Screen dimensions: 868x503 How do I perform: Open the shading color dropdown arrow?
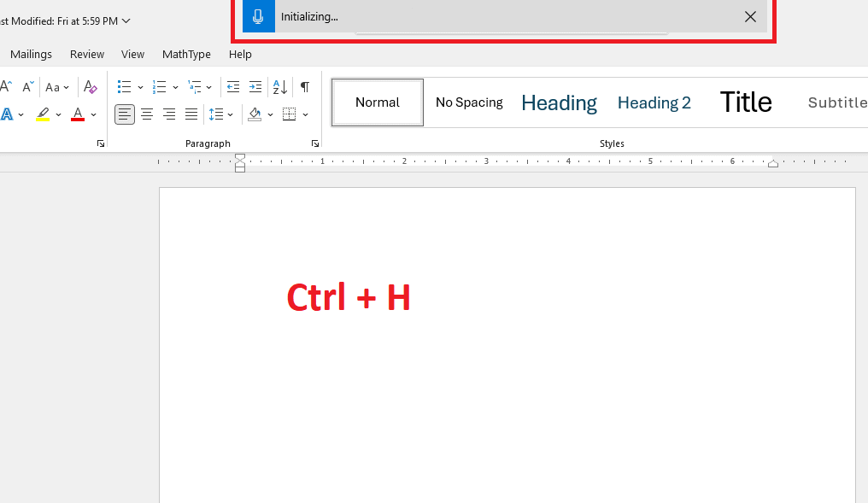tap(270, 114)
